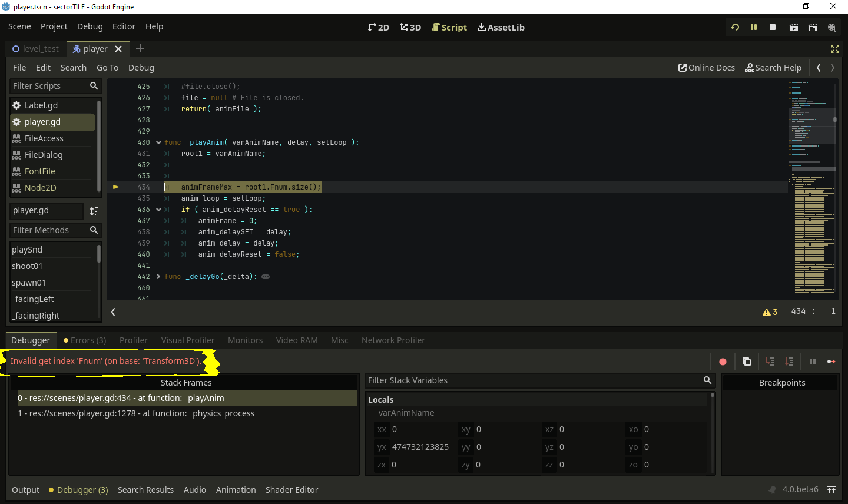
Task: Step into in the debugger
Action: (x=770, y=362)
